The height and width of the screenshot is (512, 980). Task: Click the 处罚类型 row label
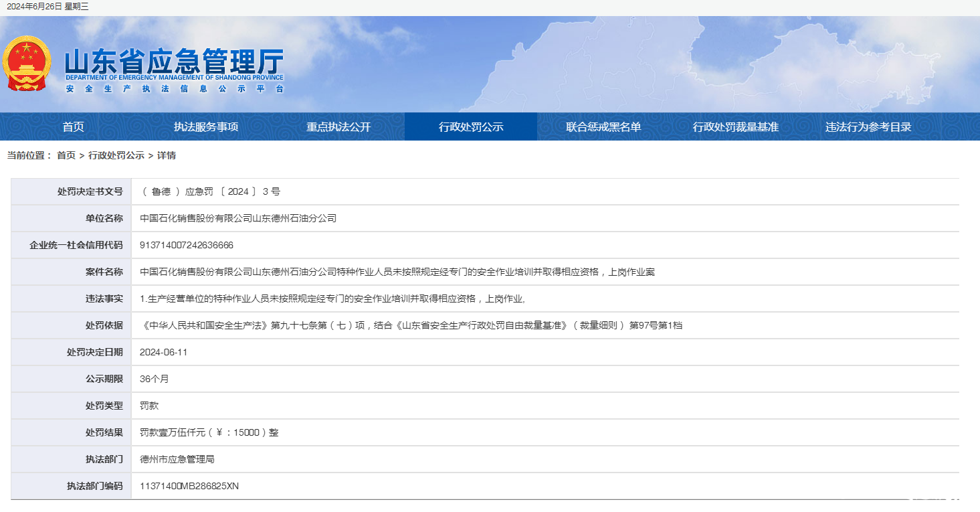point(104,406)
